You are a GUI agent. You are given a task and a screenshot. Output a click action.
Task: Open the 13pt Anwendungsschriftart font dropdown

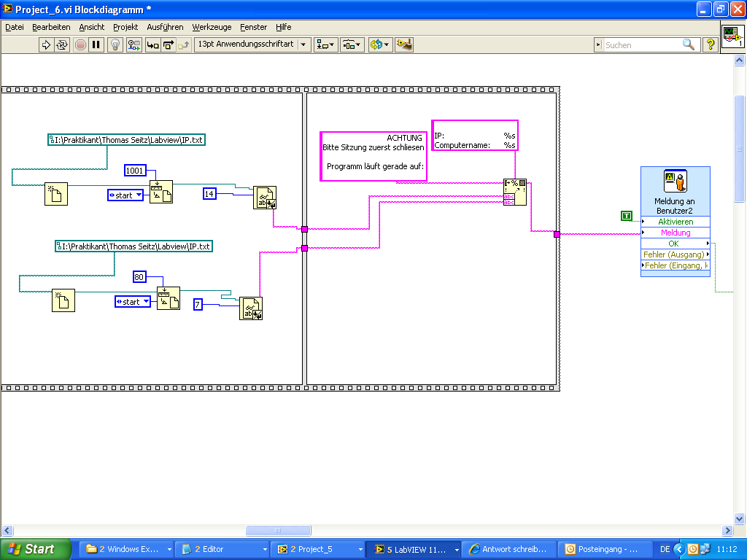point(252,44)
